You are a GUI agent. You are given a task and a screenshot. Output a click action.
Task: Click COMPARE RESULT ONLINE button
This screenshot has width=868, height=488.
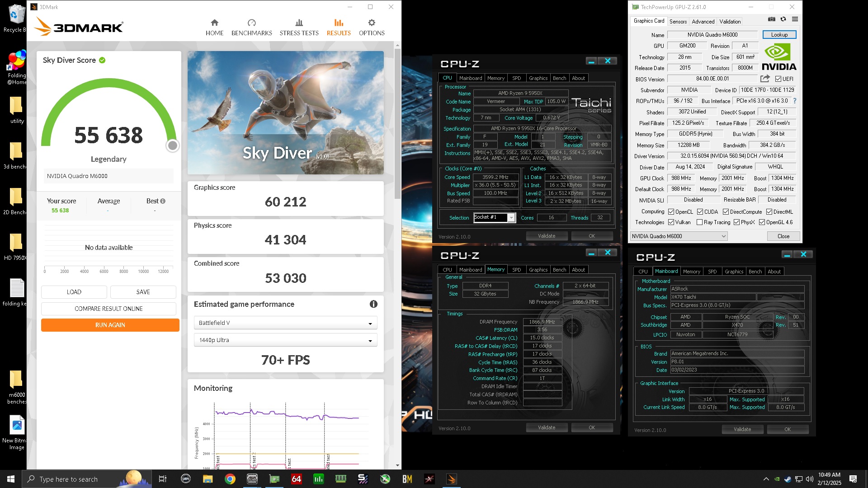[108, 309]
